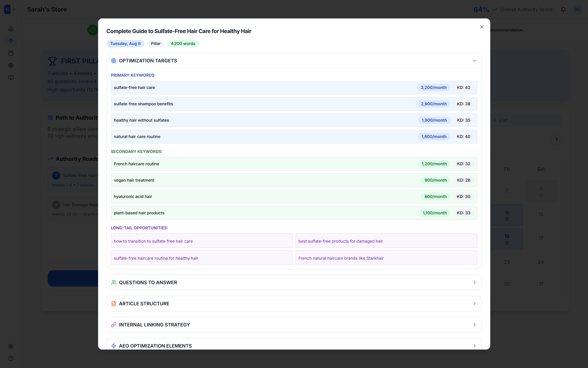Open the SC user avatar
Image resolution: width=588 pixels, height=368 pixels.
(x=577, y=10)
